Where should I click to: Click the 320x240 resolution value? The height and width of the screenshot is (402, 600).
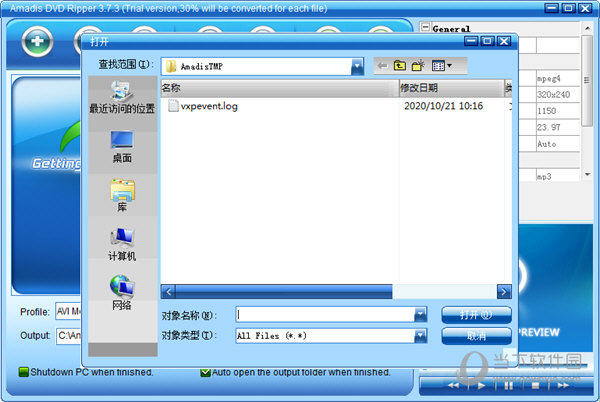pos(553,94)
